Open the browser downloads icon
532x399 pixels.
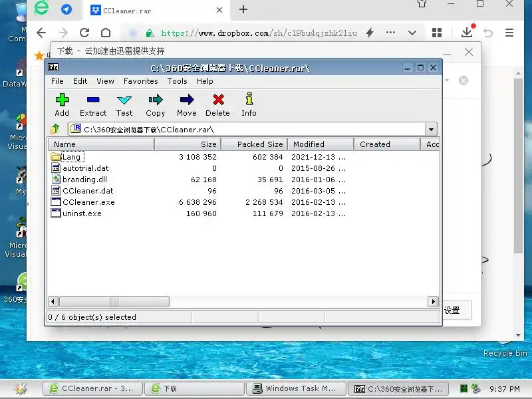(x=468, y=31)
